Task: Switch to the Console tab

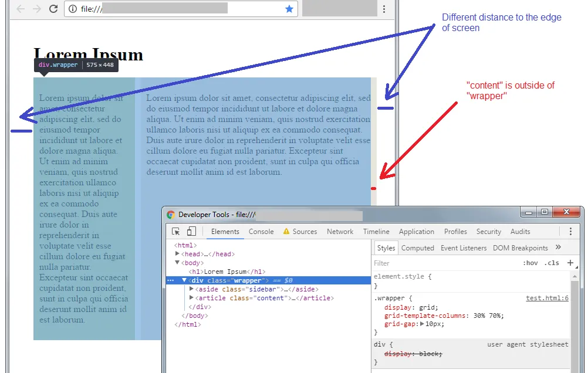Action: pos(261,232)
